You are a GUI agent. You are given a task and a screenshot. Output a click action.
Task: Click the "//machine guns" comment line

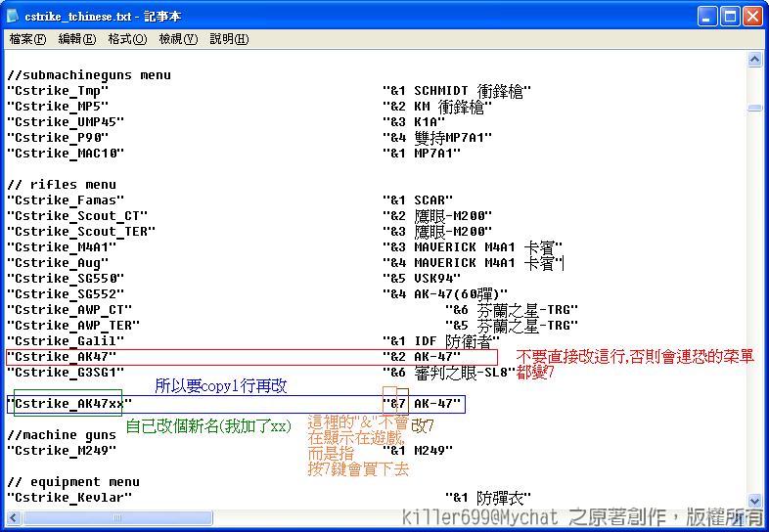62,435
